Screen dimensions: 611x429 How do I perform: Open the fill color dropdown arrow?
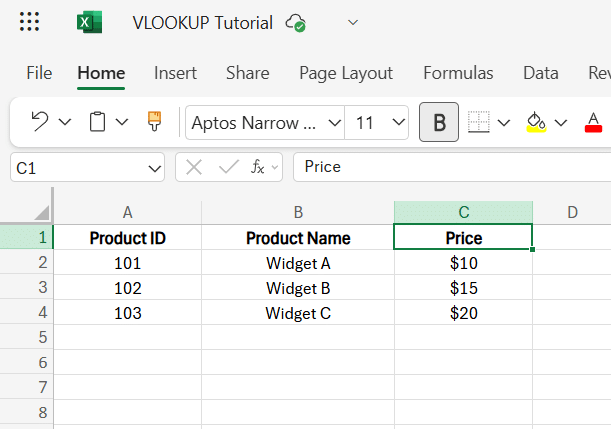point(561,123)
